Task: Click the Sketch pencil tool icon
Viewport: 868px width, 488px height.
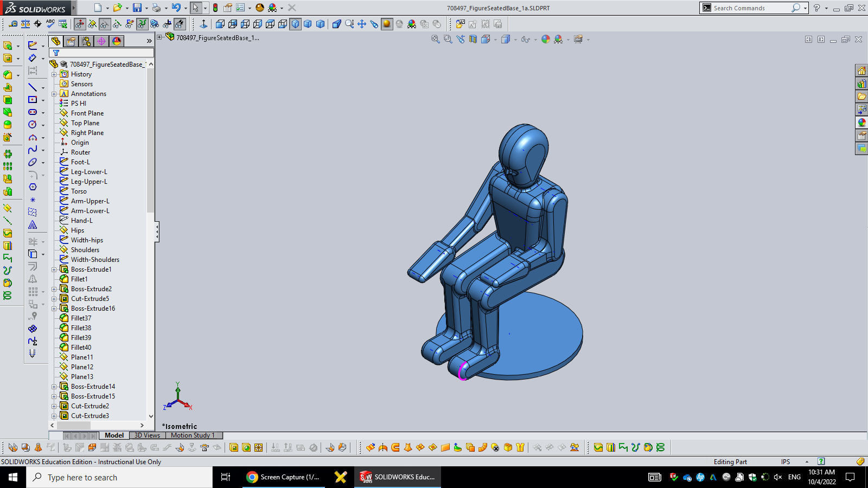Action: (33, 45)
